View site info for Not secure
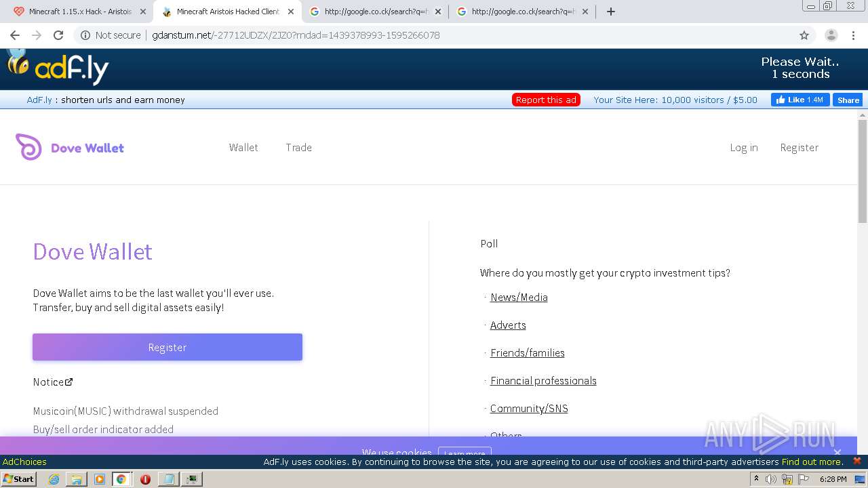Viewport: 868px width, 488px height. [111, 35]
